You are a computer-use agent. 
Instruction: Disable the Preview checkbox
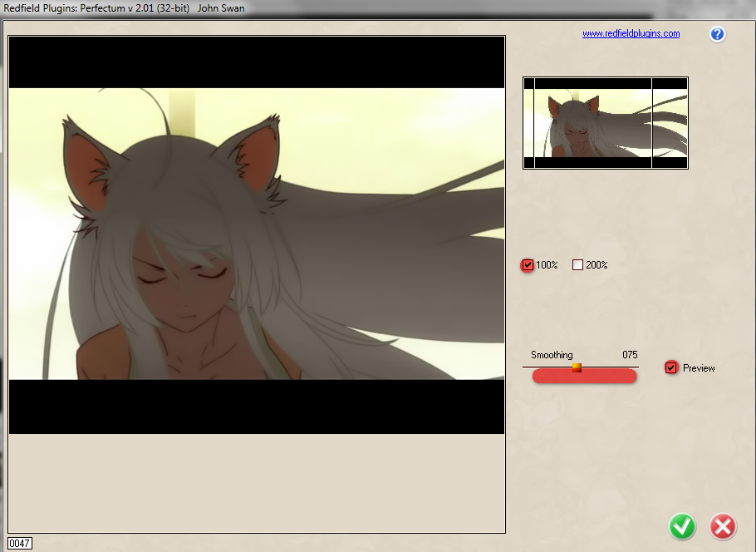670,367
